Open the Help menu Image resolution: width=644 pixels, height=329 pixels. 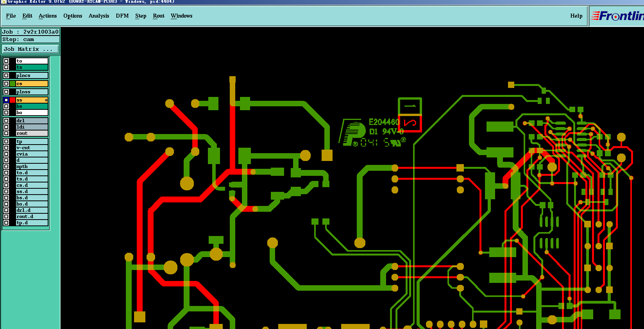point(576,16)
